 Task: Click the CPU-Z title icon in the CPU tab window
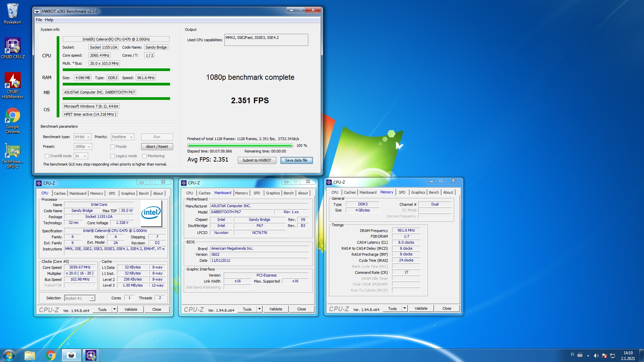pyautogui.click(x=39, y=183)
